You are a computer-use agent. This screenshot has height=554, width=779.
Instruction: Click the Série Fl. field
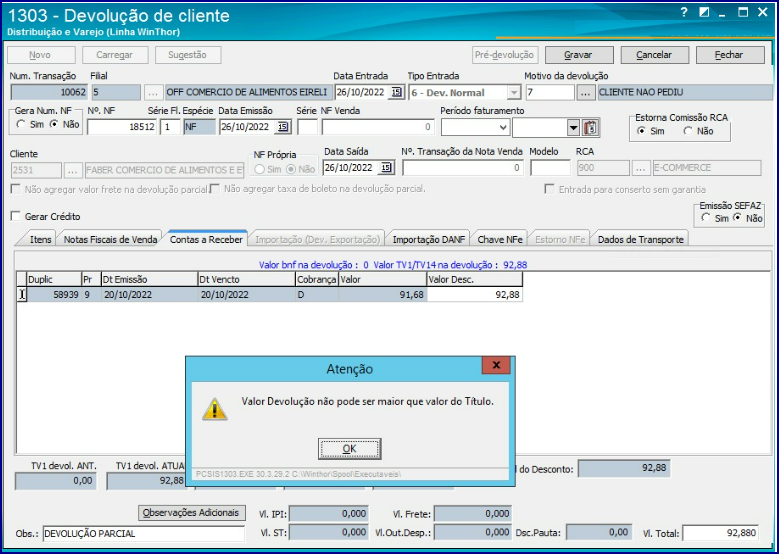170,127
